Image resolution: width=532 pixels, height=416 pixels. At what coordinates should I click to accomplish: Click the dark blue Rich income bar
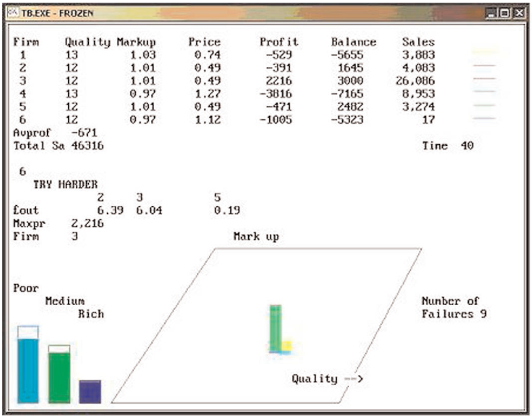click(x=90, y=392)
